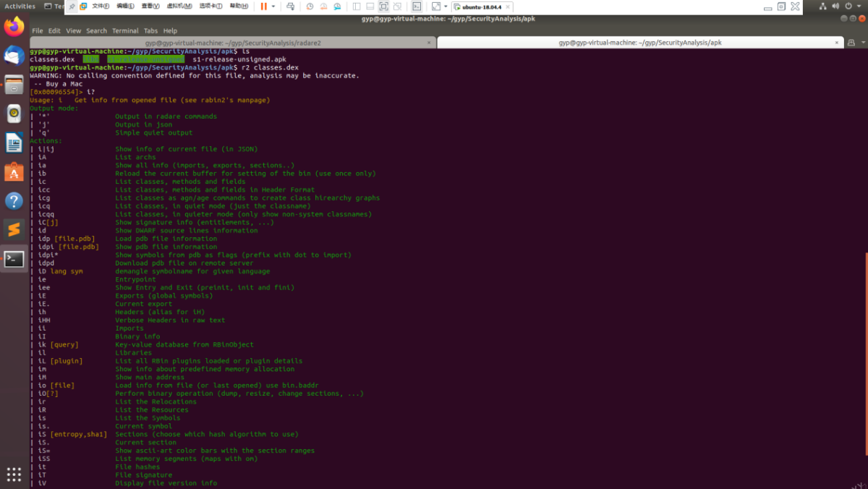Open the terminal Edit menu

coord(54,31)
